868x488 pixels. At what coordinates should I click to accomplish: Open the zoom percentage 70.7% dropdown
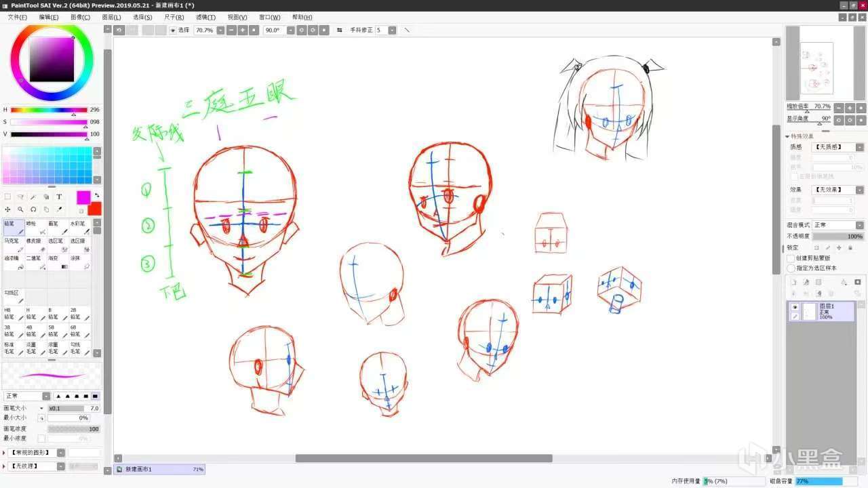220,30
